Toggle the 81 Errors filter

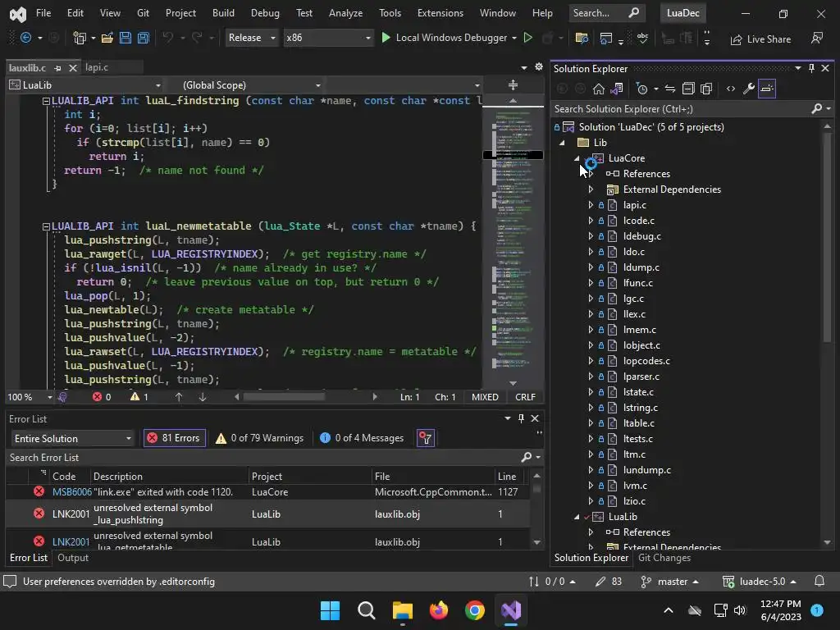click(x=175, y=438)
